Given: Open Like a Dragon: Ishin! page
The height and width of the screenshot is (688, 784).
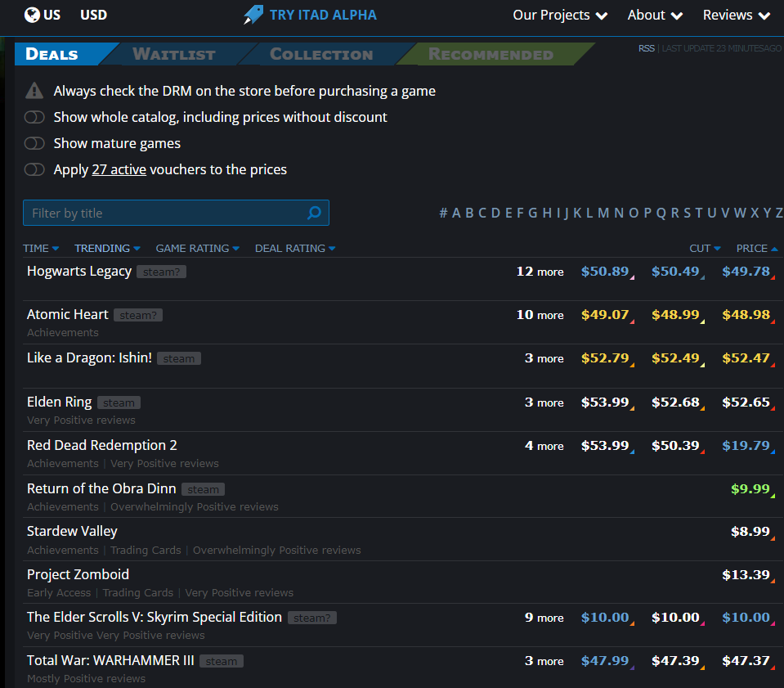Looking at the screenshot, I should click(x=89, y=357).
